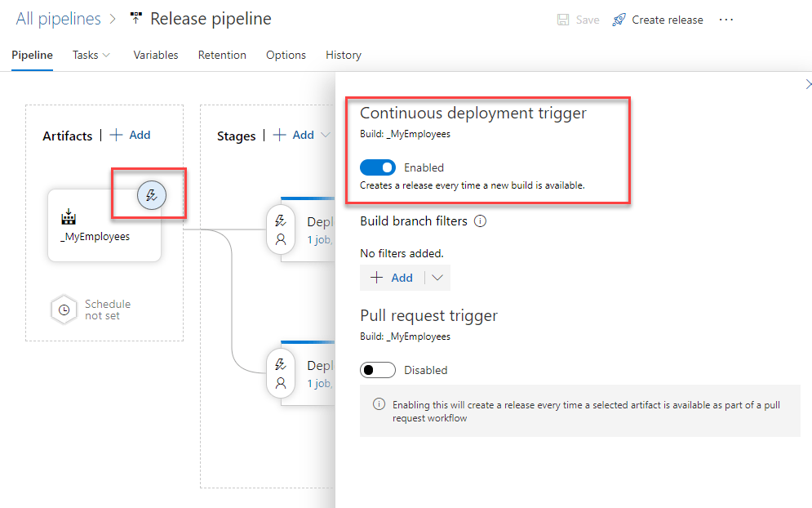Screen dimensions: 812x508
Task: Open the 1 job link in first stage
Action: coord(319,240)
